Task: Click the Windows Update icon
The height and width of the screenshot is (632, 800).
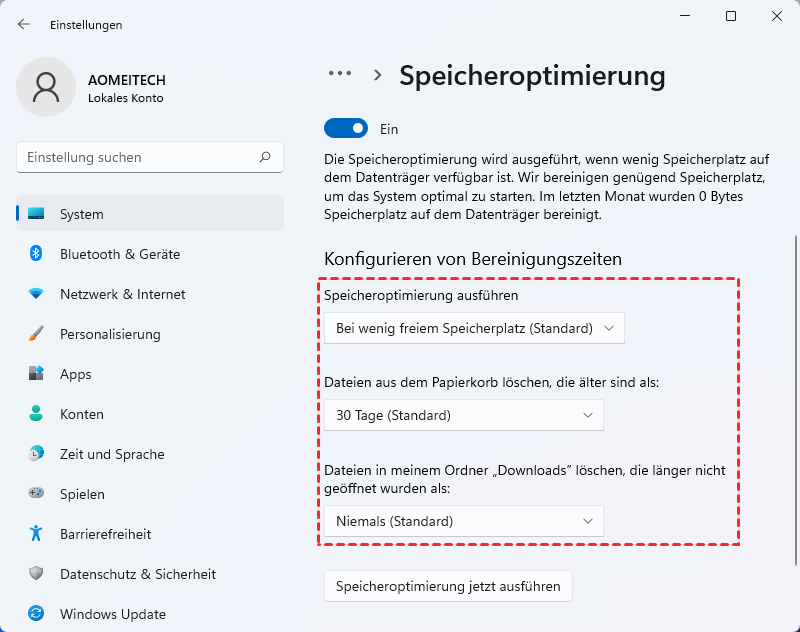Action: coord(36,614)
